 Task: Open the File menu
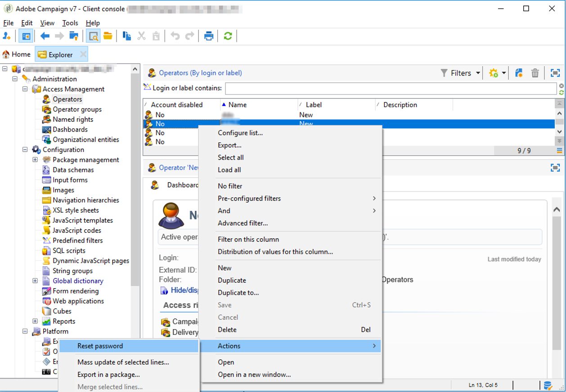tap(8, 23)
